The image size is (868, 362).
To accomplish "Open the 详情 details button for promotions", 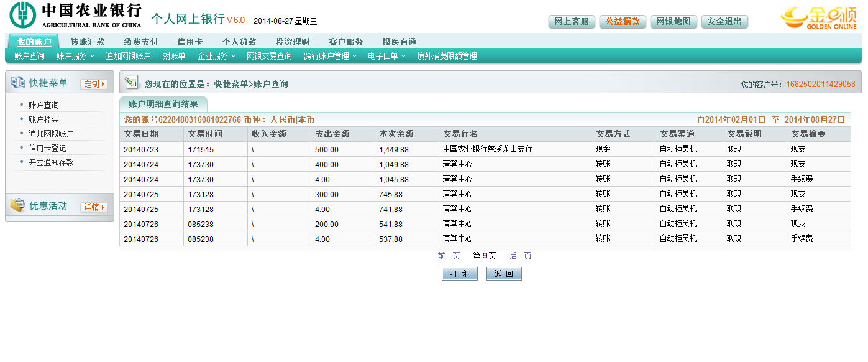I will click(x=94, y=207).
